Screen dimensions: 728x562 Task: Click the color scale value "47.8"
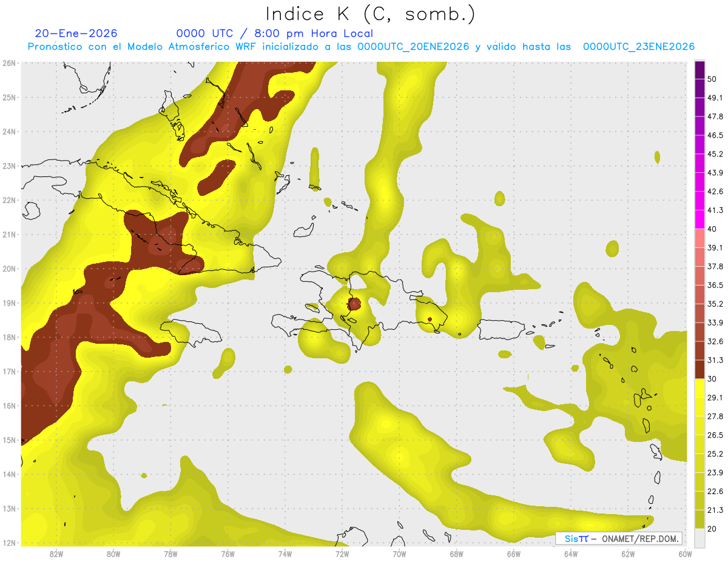click(715, 116)
